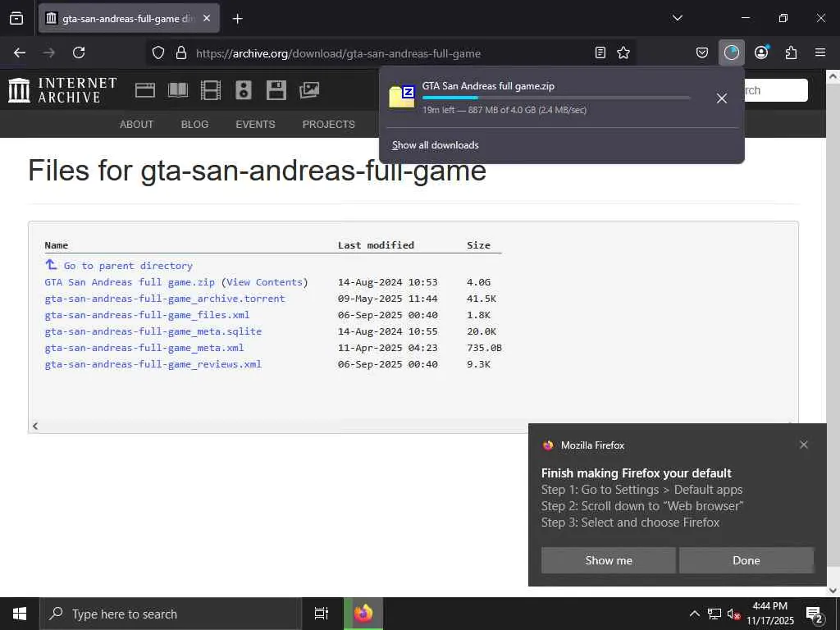The image size is (840, 630).
Task: Click Done in Firefox default prompt
Action: [x=746, y=560]
